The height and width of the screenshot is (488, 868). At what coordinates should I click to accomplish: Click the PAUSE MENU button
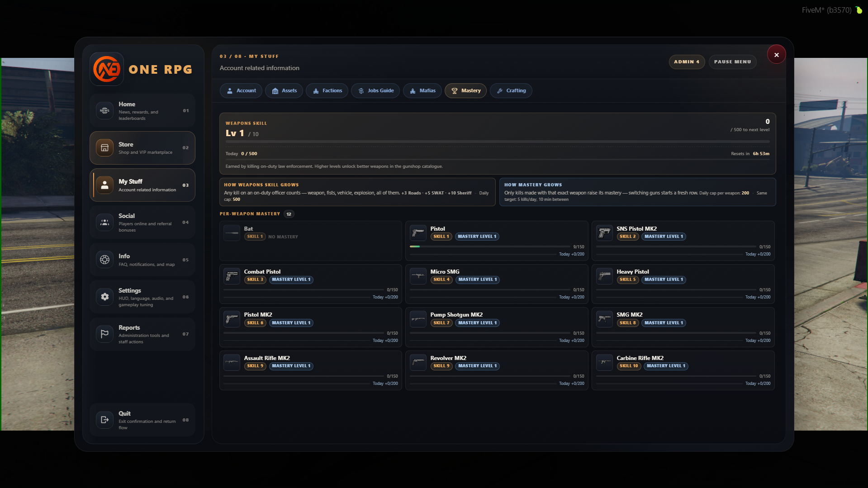click(732, 62)
